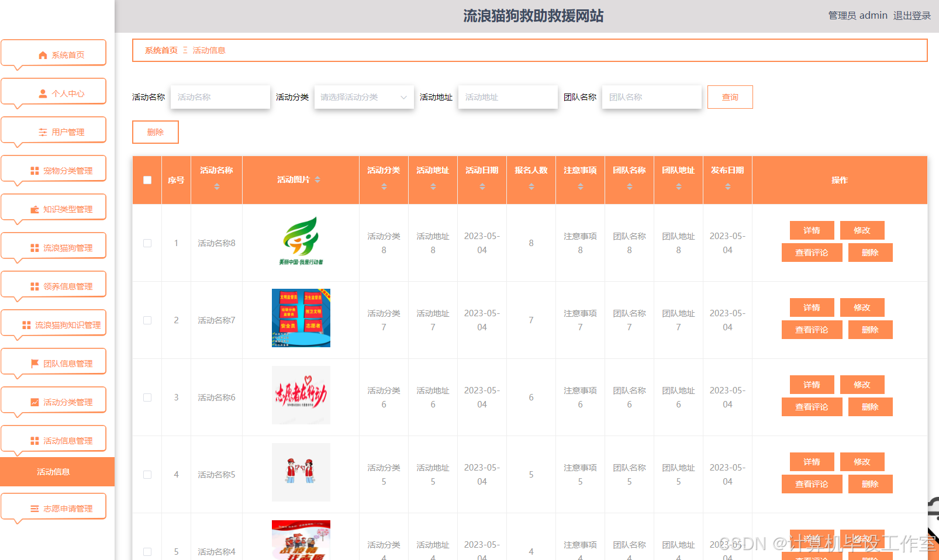Click the 查询 search button
The width and height of the screenshot is (939, 560).
click(730, 97)
